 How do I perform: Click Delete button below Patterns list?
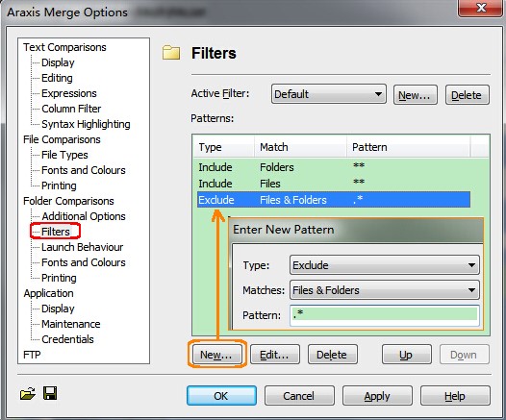[333, 355]
